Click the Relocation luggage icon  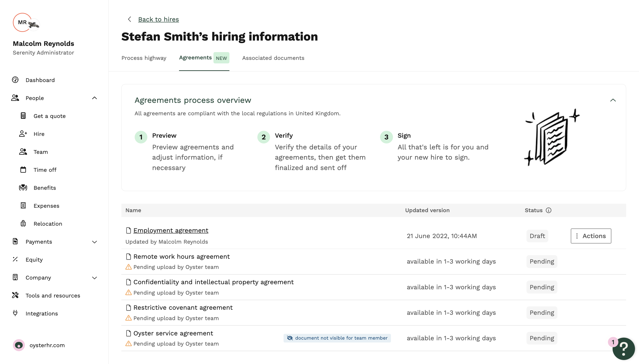23,223
